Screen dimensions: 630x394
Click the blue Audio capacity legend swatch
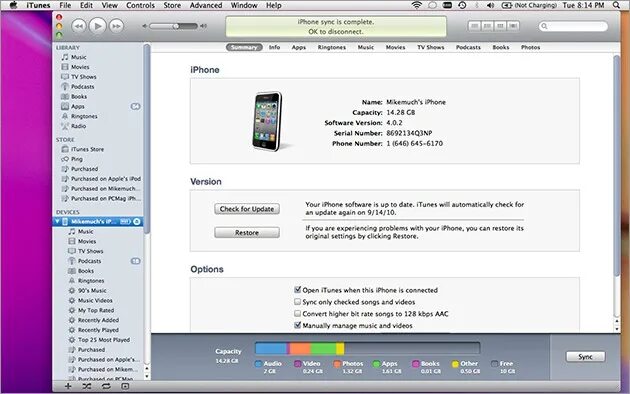(258, 364)
